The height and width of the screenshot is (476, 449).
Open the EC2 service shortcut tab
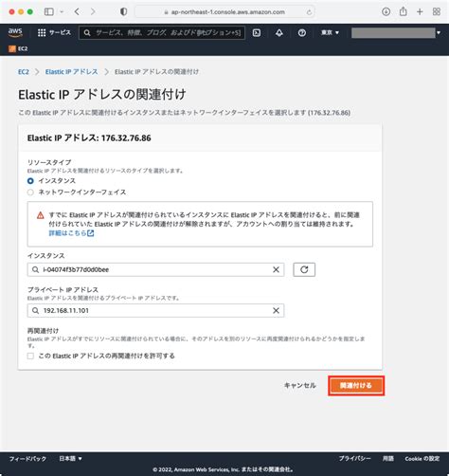point(18,48)
